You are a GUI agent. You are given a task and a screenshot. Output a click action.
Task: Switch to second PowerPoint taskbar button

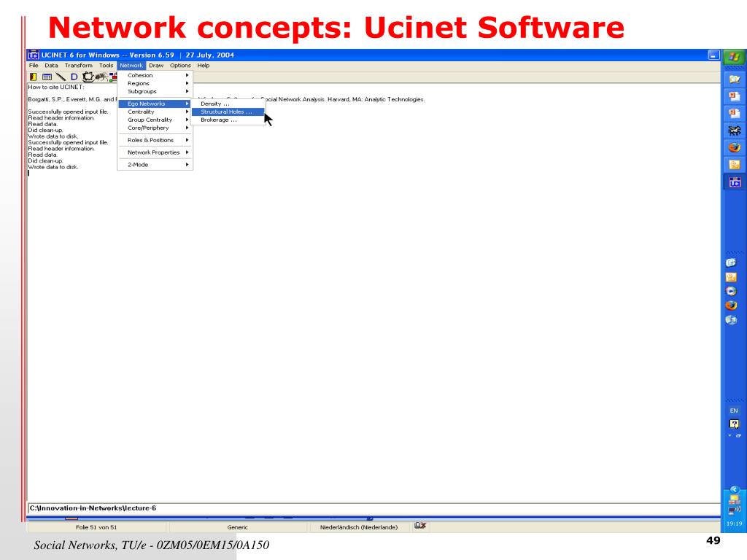(735, 113)
